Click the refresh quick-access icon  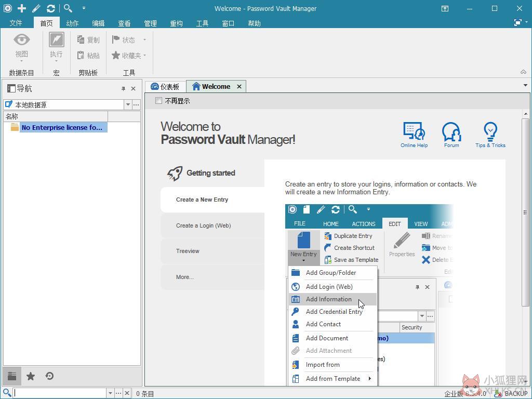tap(51, 8)
